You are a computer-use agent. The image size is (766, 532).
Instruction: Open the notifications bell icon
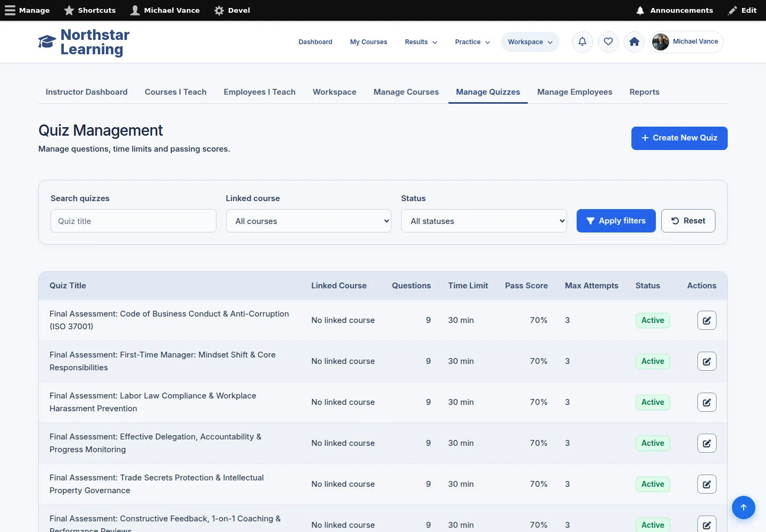(582, 41)
